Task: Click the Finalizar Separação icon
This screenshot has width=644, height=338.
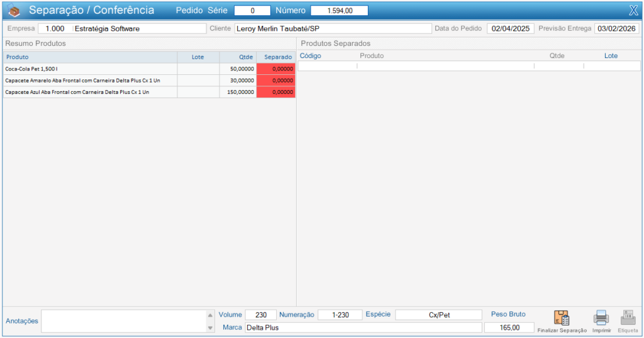Action: coord(562,318)
